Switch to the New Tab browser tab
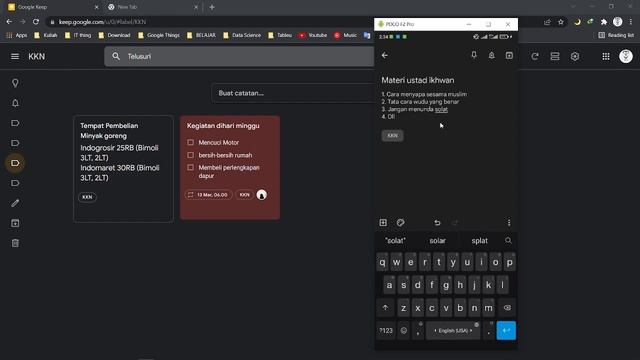 tap(152, 7)
